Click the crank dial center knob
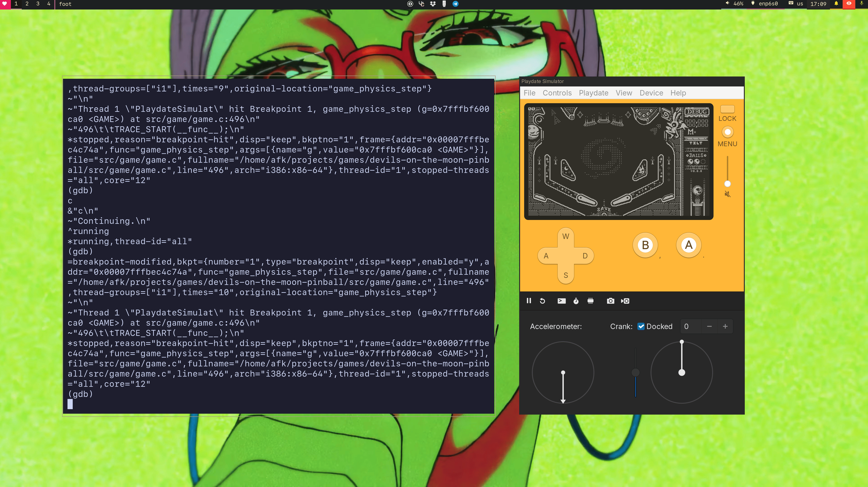Viewport: 868px width, 487px height. point(681,372)
